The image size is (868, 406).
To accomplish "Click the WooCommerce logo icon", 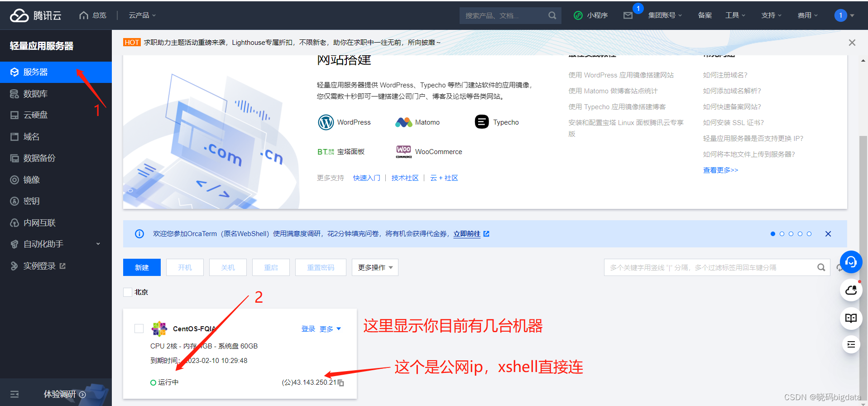I will 403,152.
